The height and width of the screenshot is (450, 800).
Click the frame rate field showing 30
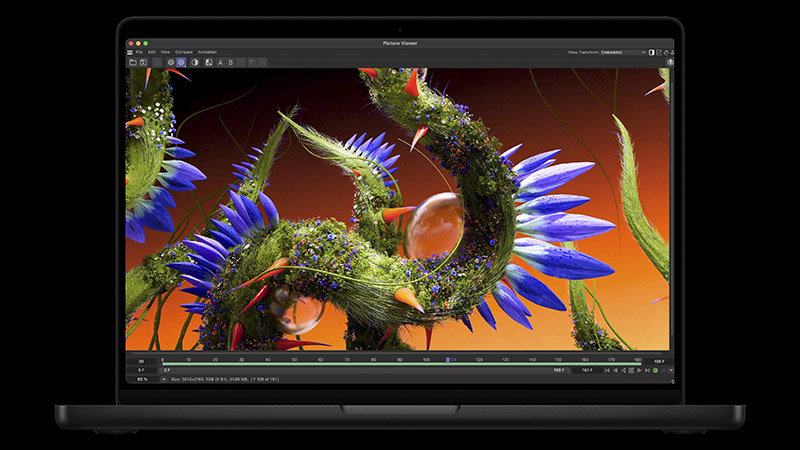[x=141, y=361]
